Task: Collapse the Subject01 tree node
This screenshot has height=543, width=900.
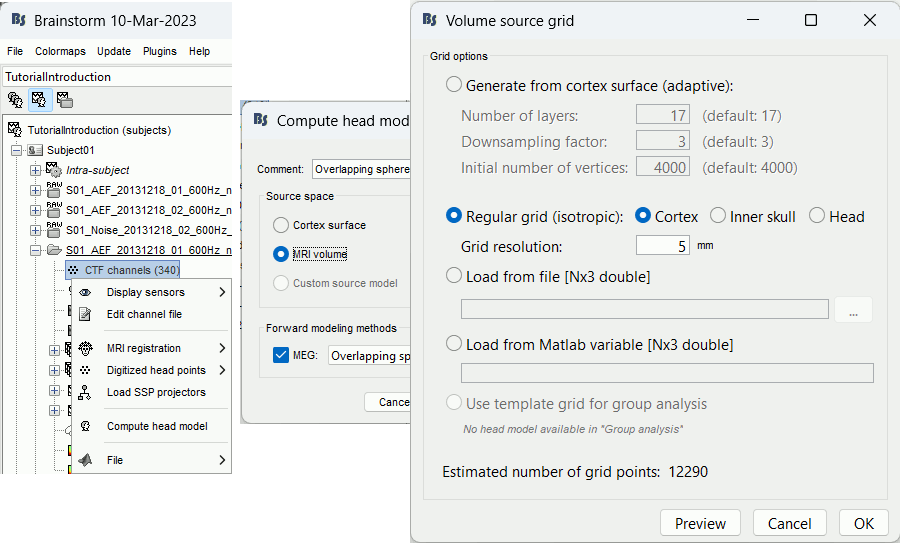Action: tap(17, 150)
